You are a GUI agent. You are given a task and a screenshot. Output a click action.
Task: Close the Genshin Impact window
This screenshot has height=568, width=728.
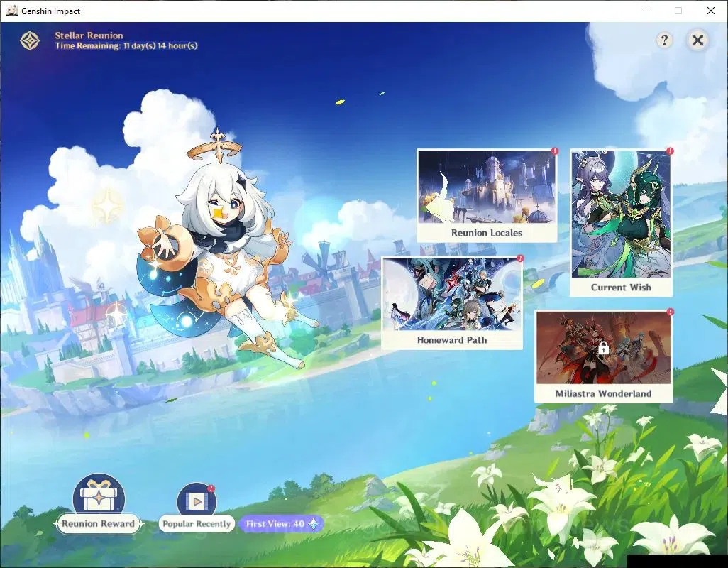click(710, 11)
